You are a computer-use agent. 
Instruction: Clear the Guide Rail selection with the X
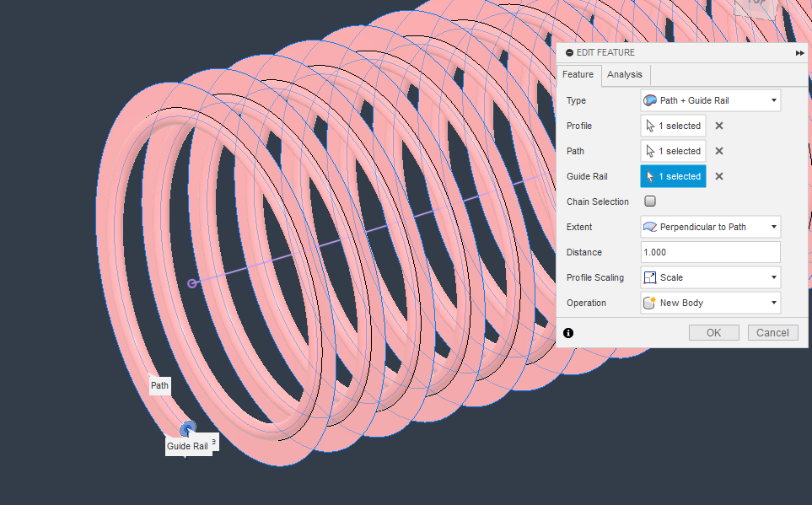point(718,175)
